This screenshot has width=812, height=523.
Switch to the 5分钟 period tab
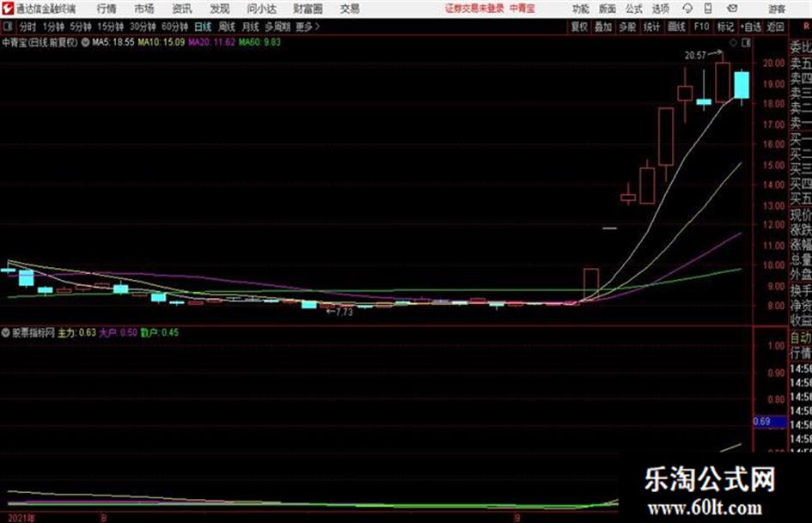pyautogui.click(x=80, y=27)
